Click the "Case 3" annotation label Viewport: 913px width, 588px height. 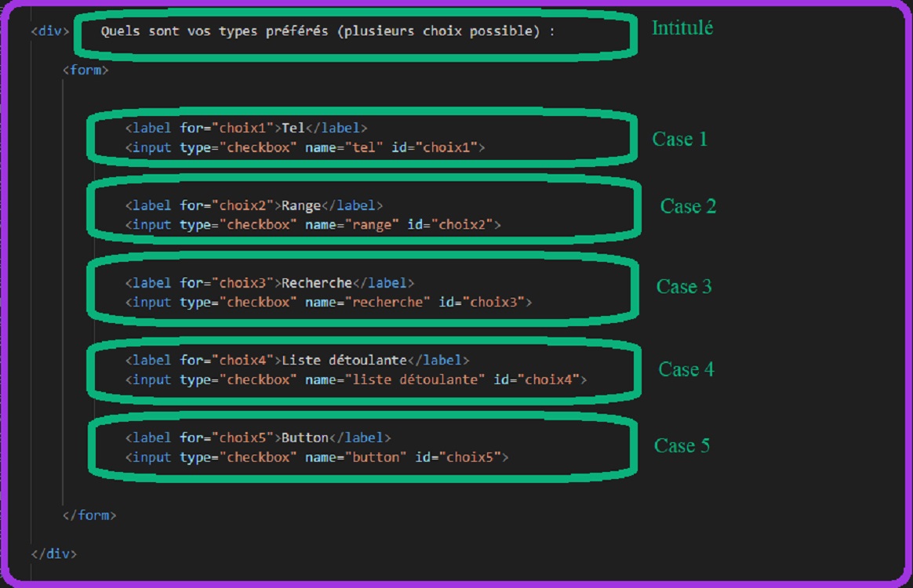tap(684, 287)
